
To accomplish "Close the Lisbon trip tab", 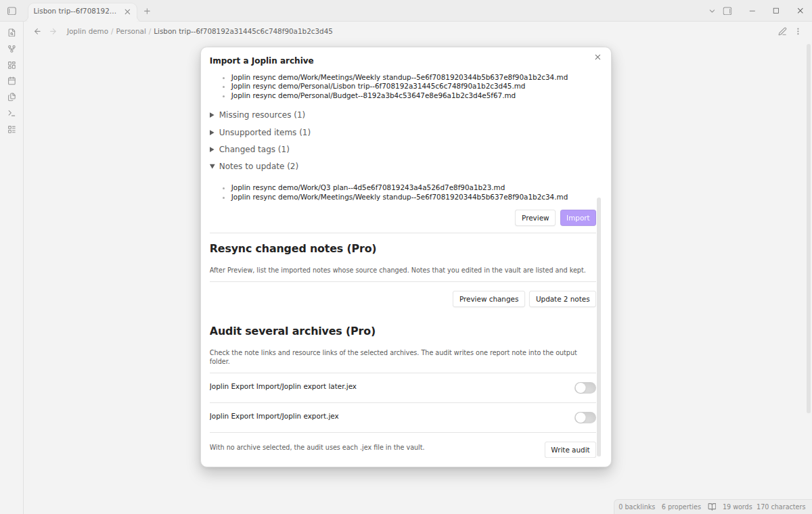I will pos(127,11).
